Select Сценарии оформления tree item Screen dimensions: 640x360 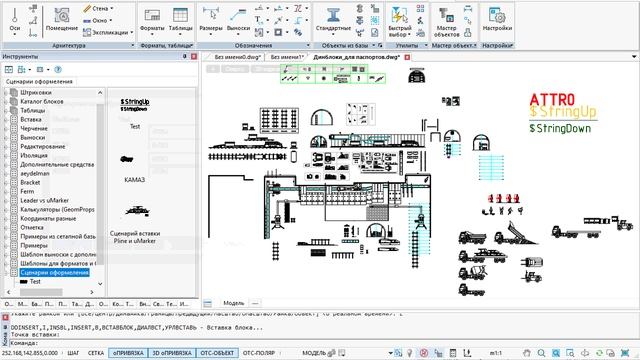click(54, 272)
